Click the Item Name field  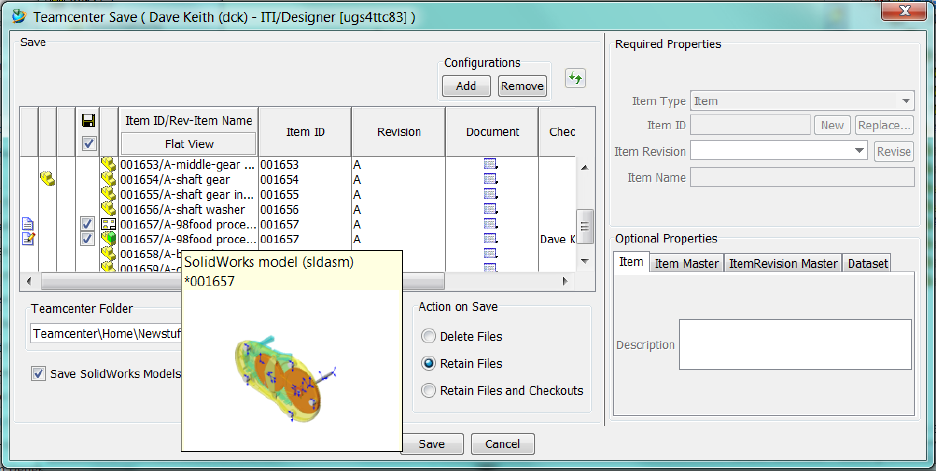pyautogui.click(x=802, y=177)
